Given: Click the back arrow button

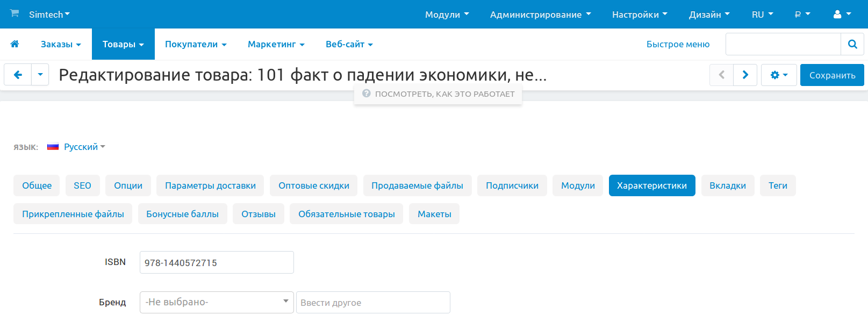Looking at the screenshot, I should coord(18,75).
